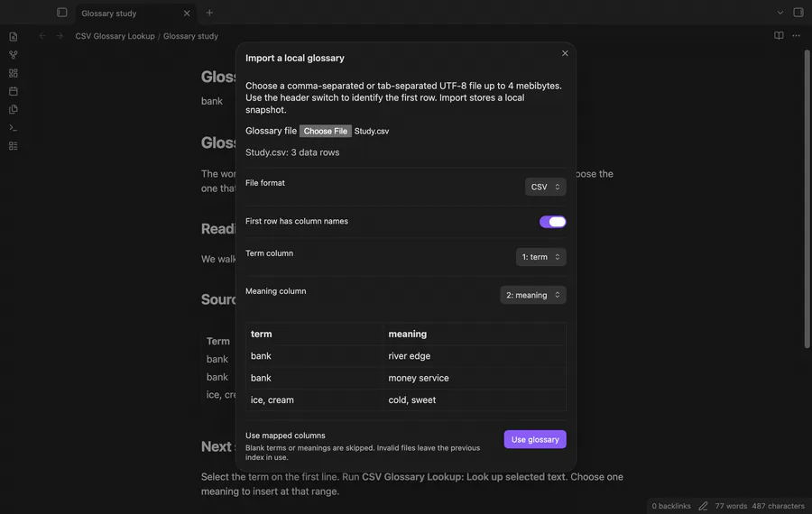Click the Use glossary button
The height and width of the screenshot is (514, 812).
pyautogui.click(x=535, y=439)
